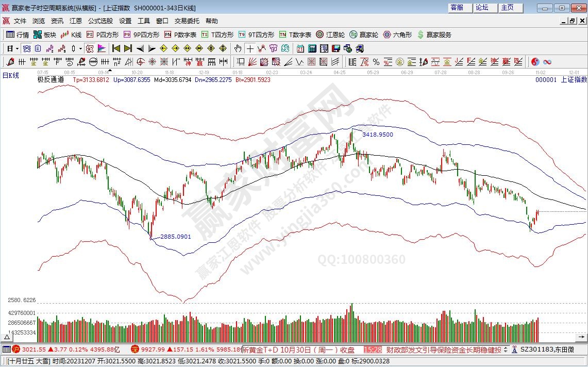
Task: Open the calendar icon in toolbar
Action: [300, 48]
